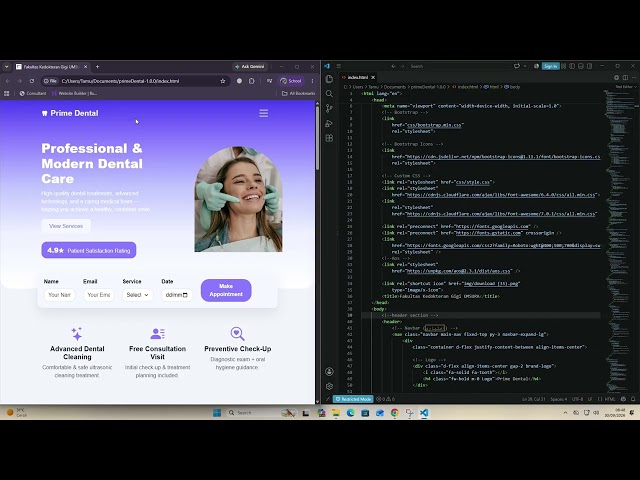
Task: Click the Free Consultation Visit icon
Action: click(x=157, y=333)
